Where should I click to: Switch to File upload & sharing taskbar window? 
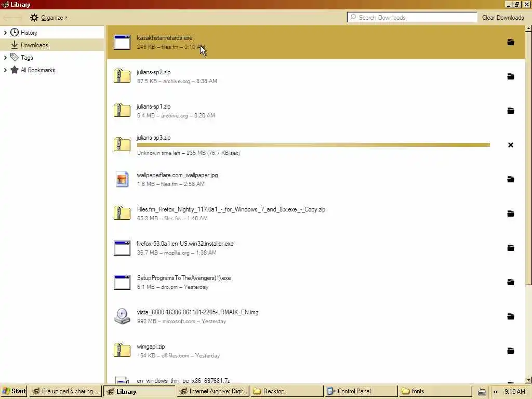[x=66, y=391]
